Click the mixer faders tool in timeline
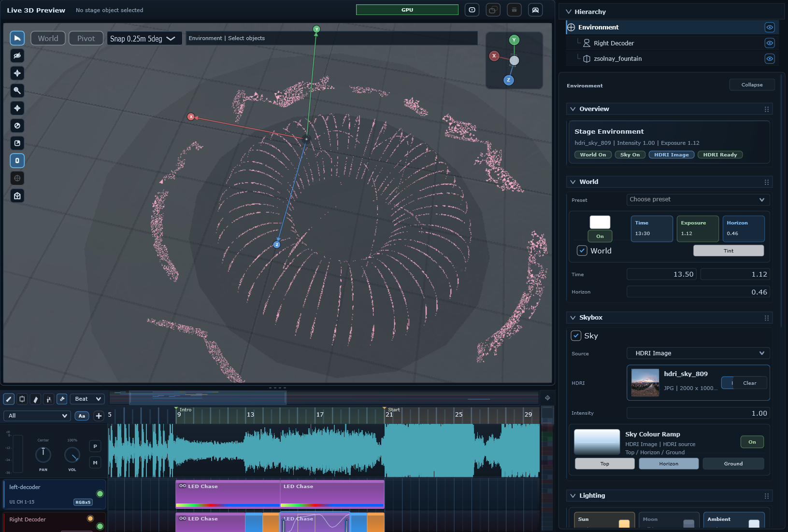788x532 pixels. (x=49, y=399)
